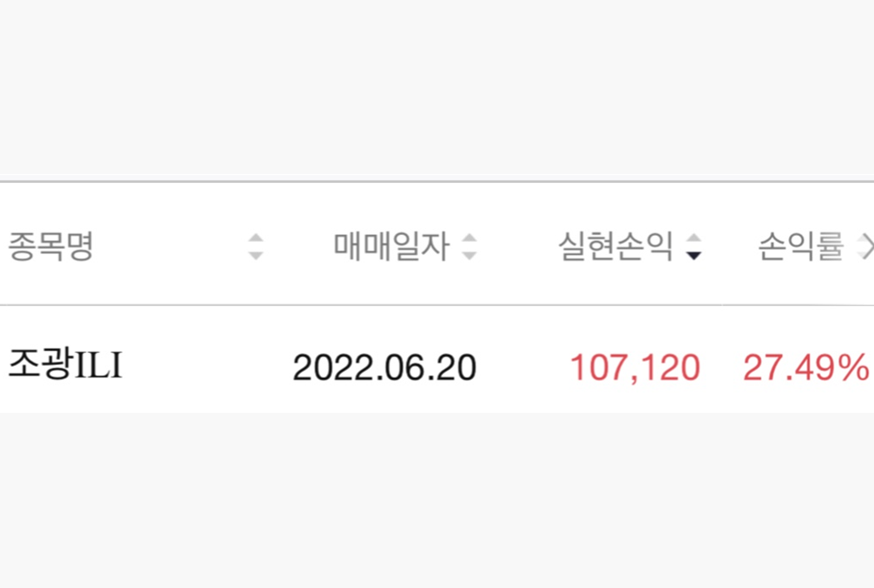Select the 2022.06.20 trade date cell

[384, 368]
